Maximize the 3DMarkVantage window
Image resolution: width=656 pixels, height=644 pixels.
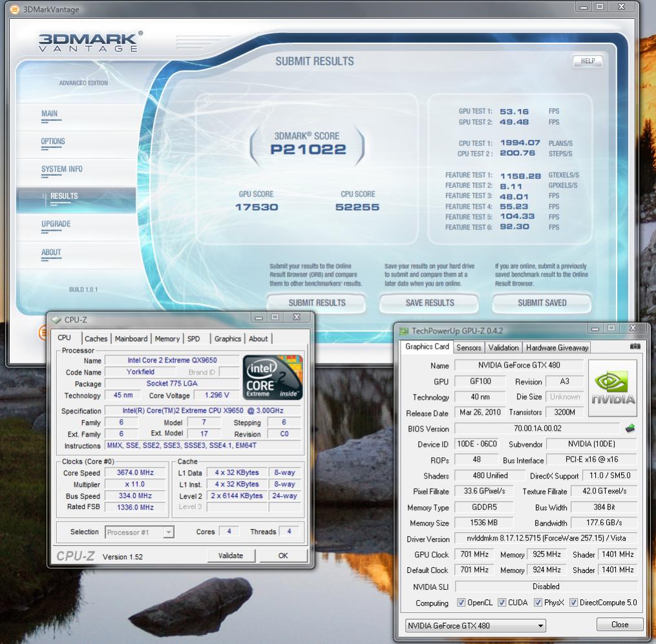click(x=600, y=6)
